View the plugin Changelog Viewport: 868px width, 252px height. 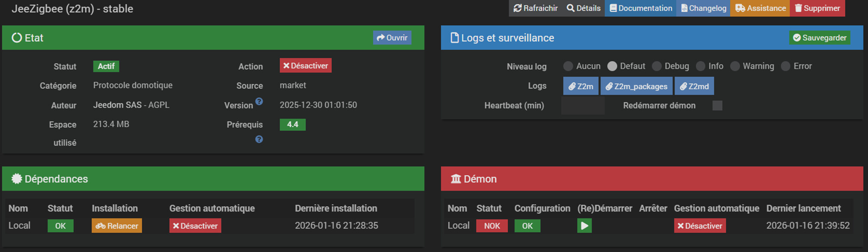click(703, 8)
